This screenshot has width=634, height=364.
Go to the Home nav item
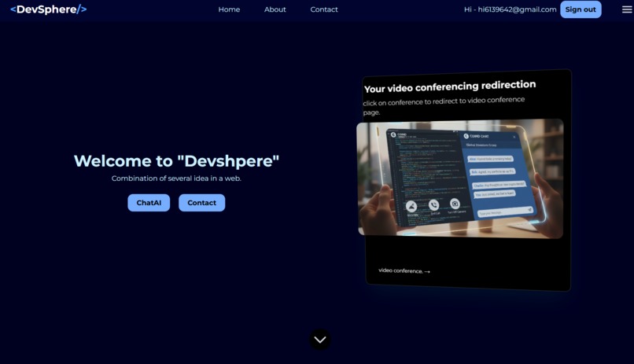229,9
